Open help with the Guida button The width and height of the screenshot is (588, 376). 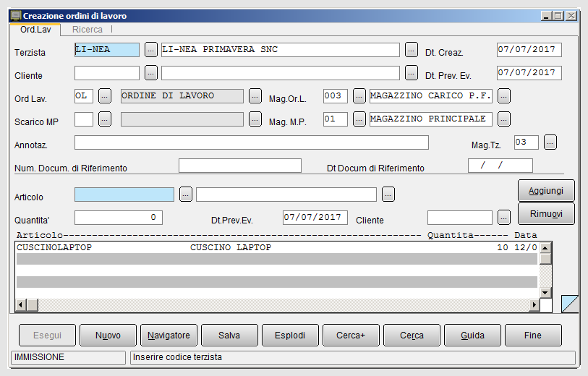click(472, 335)
